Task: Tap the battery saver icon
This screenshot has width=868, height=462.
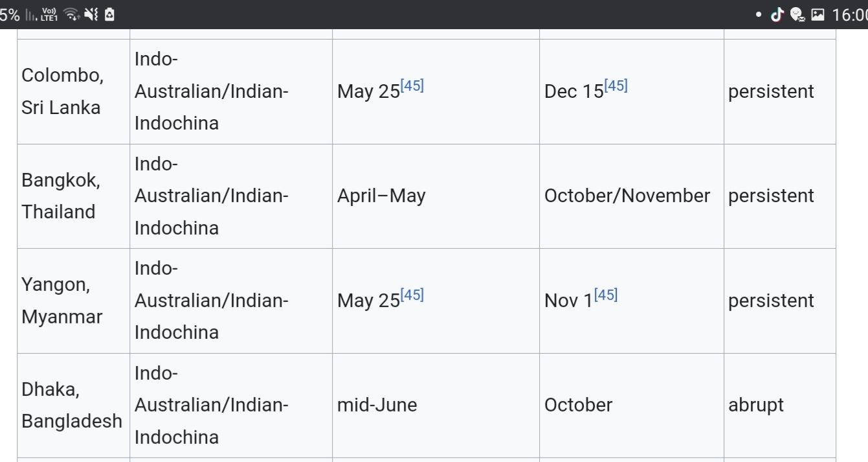Action: (109, 14)
